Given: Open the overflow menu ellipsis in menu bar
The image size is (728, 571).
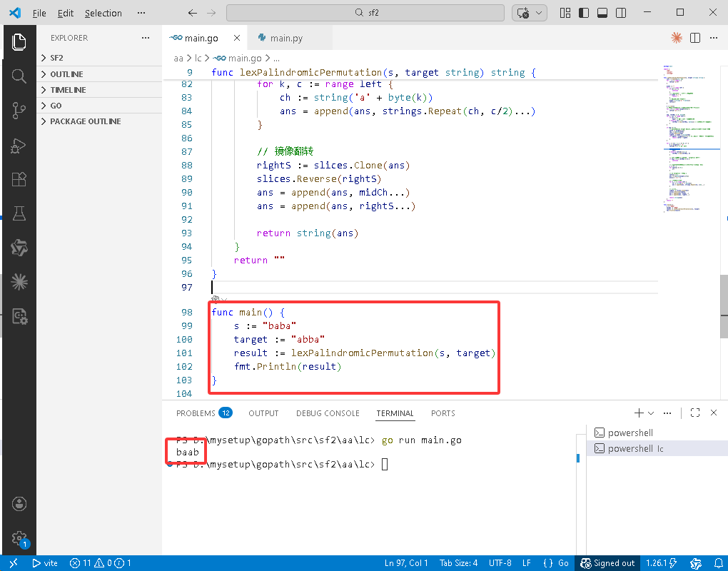Looking at the screenshot, I should click(x=141, y=13).
